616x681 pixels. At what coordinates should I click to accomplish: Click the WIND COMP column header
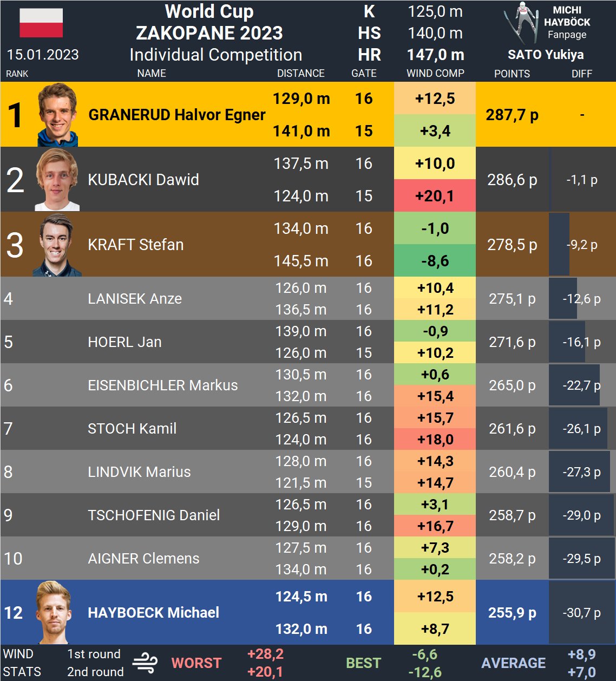pos(435,73)
